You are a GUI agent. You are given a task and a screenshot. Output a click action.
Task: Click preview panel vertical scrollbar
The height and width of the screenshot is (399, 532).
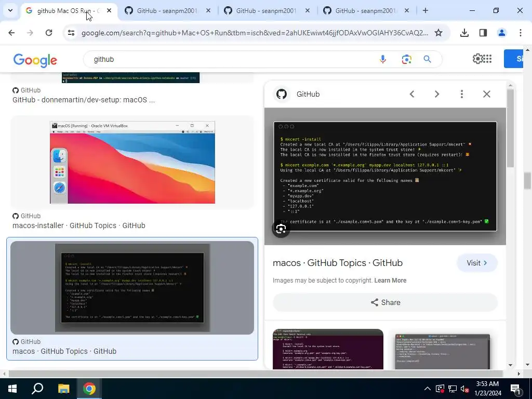click(510, 128)
